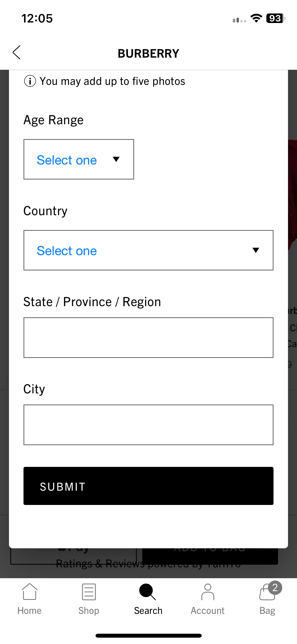
Task: Focus the State / Province / Region field
Action: 148,338
